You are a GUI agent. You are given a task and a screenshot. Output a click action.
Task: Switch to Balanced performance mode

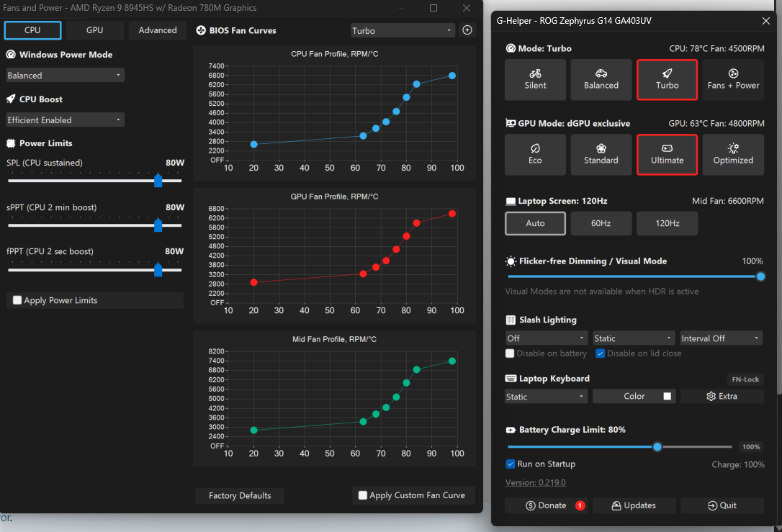point(601,80)
